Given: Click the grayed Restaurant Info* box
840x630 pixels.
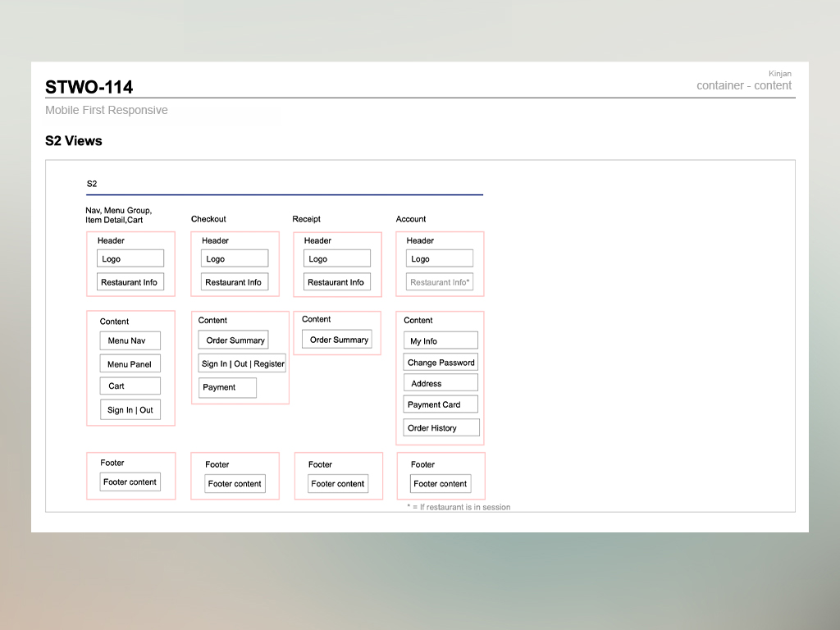Looking at the screenshot, I should point(440,282).
